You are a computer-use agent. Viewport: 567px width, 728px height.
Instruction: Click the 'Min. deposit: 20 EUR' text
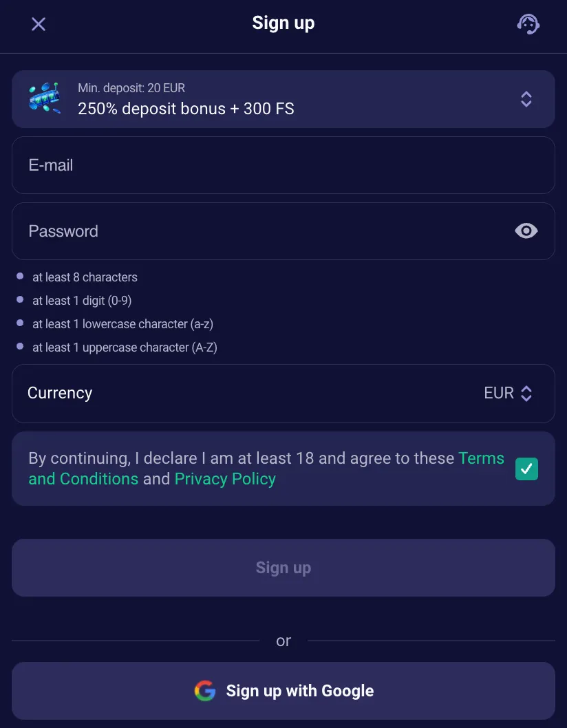pos(131,88)
